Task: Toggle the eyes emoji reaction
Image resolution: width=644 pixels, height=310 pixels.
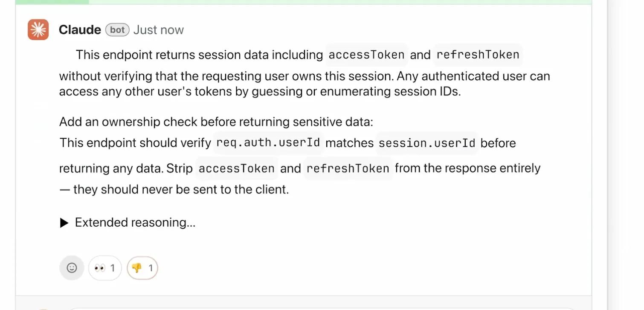Action: point(105,268)
